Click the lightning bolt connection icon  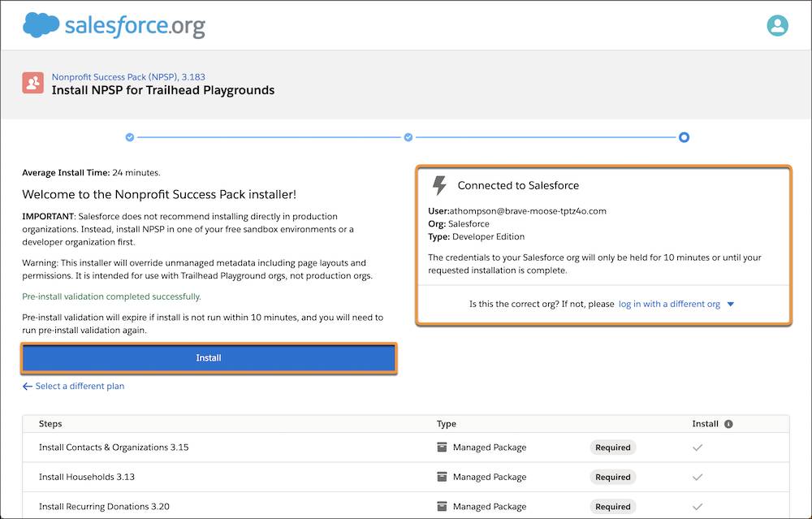click(439, 185)
